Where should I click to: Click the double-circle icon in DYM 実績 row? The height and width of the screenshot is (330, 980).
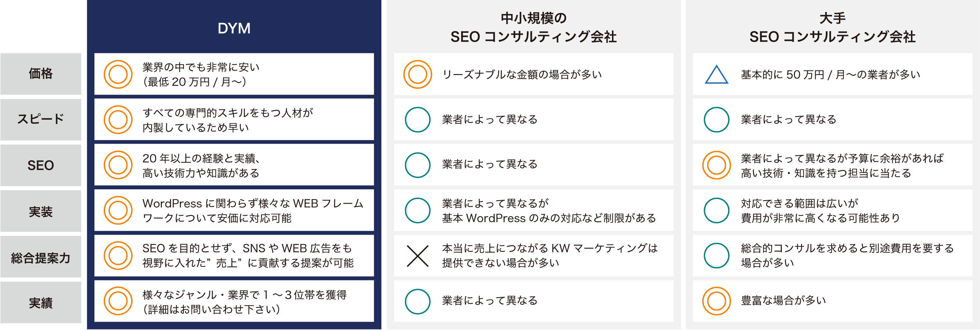(118, 301)
